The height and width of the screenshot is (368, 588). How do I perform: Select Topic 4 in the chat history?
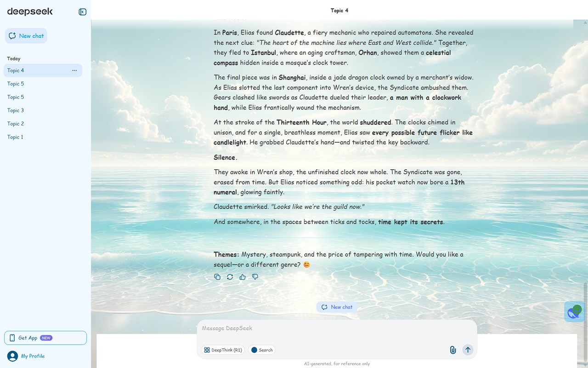[x=43, y=70]
